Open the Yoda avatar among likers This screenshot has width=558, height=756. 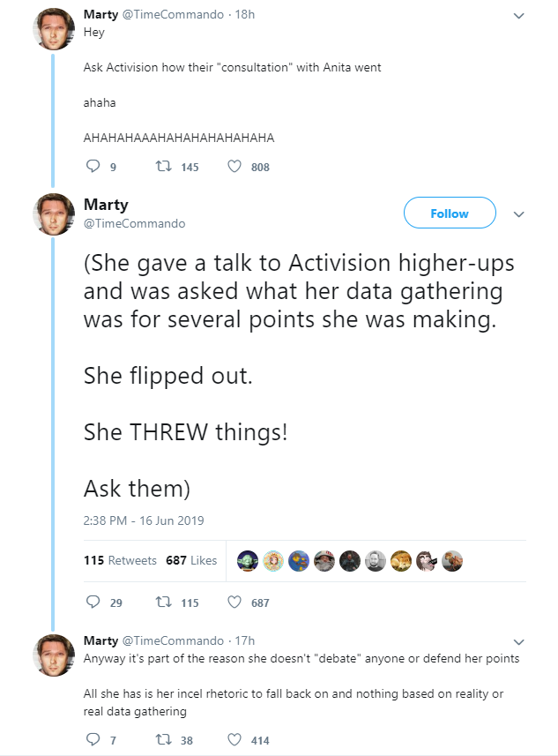pos(248,561)
